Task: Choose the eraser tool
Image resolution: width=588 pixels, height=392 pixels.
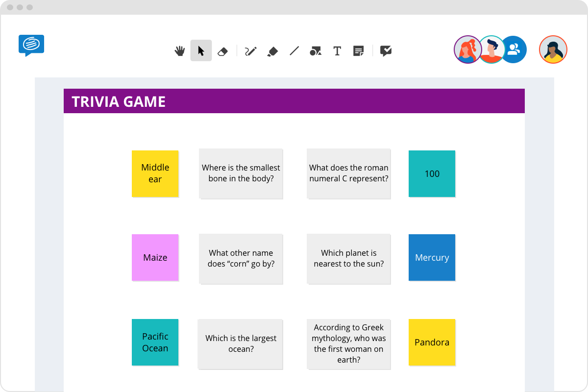Action: [222, 51]
